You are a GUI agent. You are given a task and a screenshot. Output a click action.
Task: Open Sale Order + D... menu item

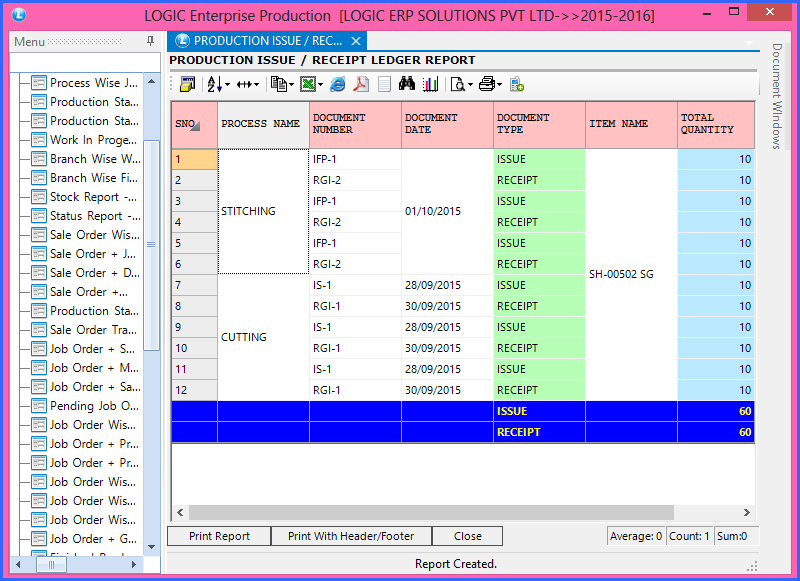(x=85, y=273)
